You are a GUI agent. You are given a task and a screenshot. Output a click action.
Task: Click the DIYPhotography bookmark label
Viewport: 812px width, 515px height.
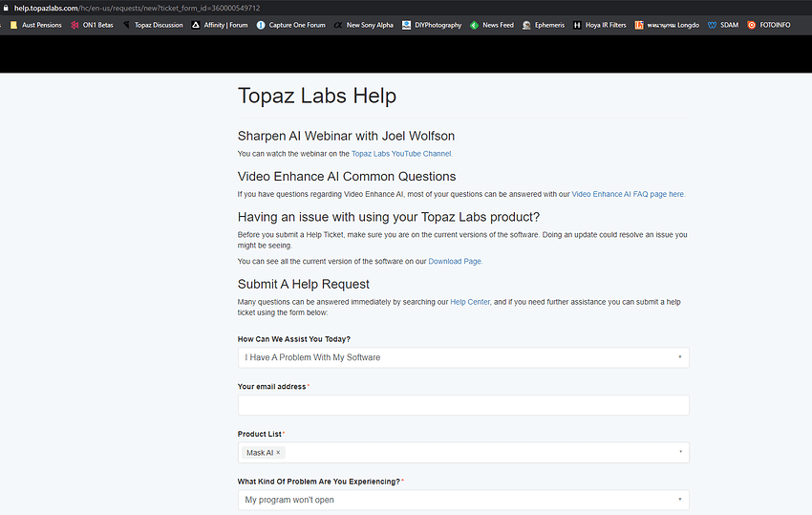[x=438, y=25]
